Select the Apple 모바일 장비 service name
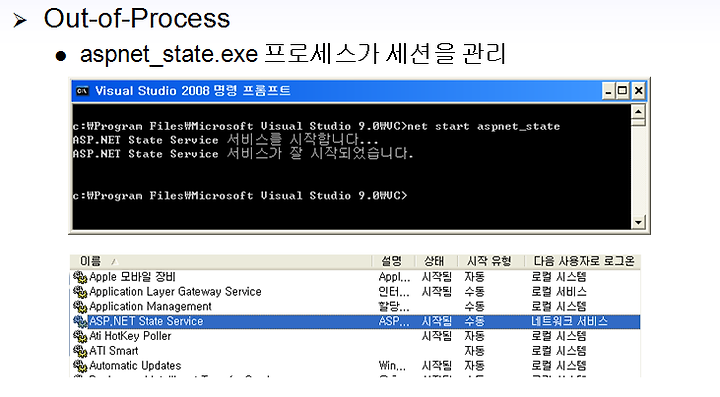 tap(132, 277)
